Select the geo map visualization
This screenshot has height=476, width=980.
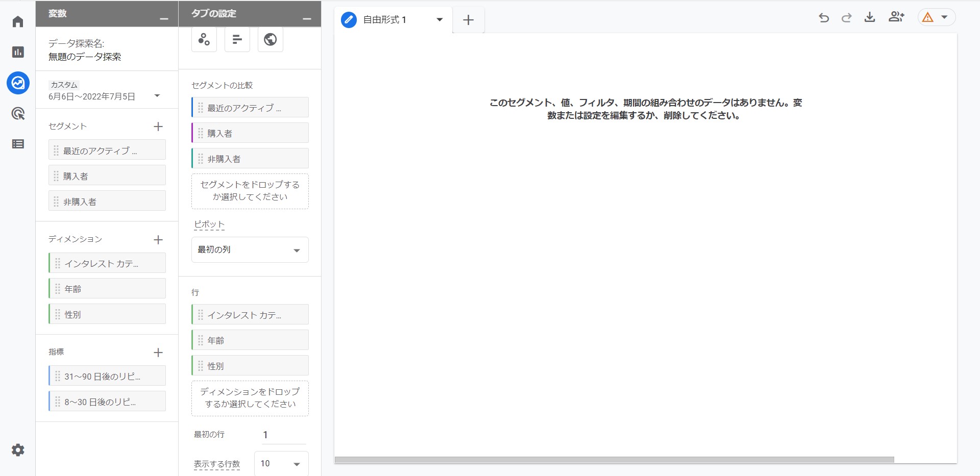point(270,39)
